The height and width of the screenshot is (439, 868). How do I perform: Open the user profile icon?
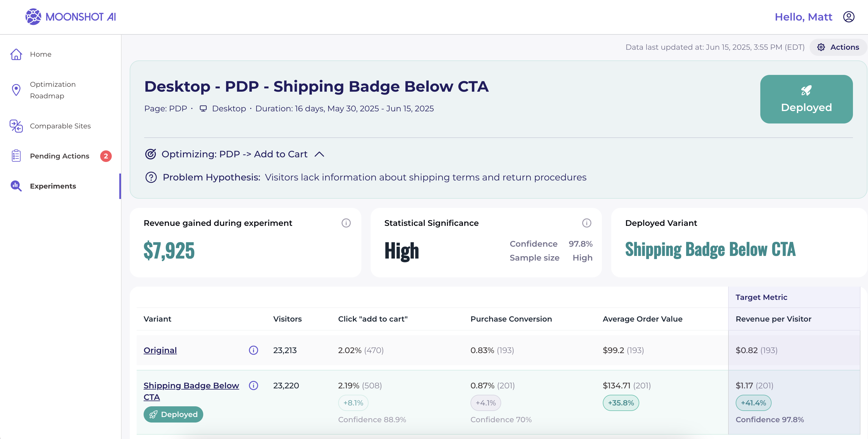(x=848, y=16)
